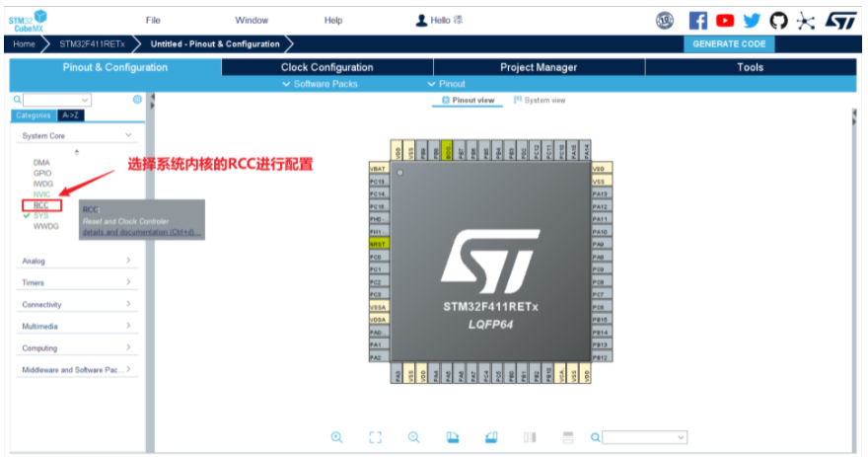The height and width of the screenshot is (457, 868).
Task: Click the Pinout view icon
Action: (x=446, y=101)
